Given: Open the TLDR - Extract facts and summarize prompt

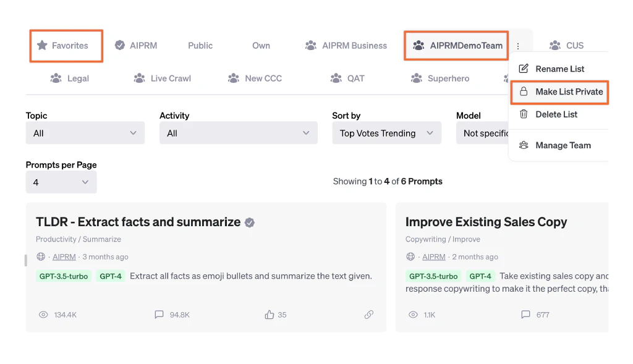Looking at the screenshot, I should [x=138, y=222].
